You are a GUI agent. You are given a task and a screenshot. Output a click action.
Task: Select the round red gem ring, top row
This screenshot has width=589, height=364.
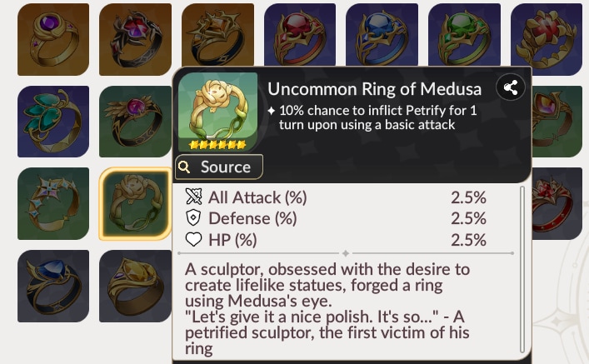(300, 39)
